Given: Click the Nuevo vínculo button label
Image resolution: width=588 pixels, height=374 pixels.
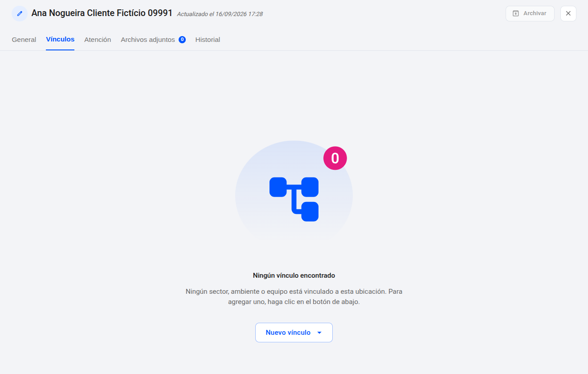Looking at the screenshot, I should pos(288,333).
